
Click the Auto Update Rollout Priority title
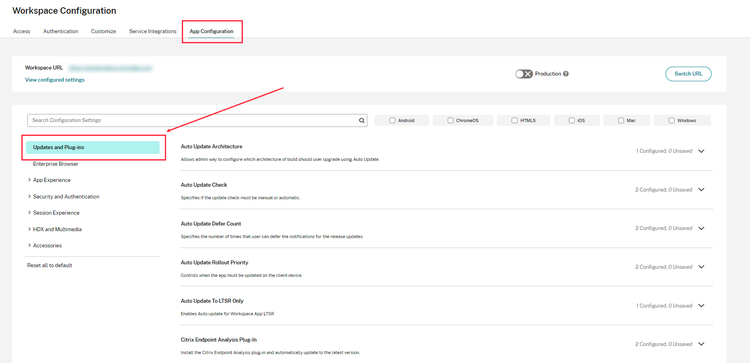tap(214, 263)
